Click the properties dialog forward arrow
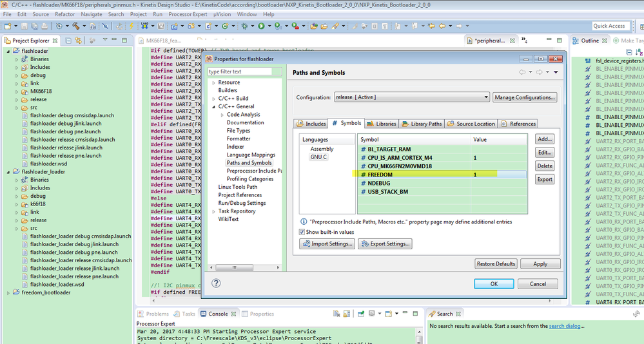 (540, 72)
